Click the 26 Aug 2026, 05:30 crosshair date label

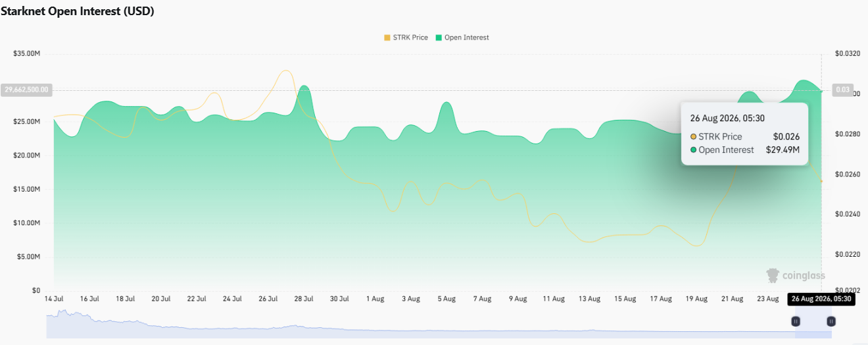[x=821, y=299]
